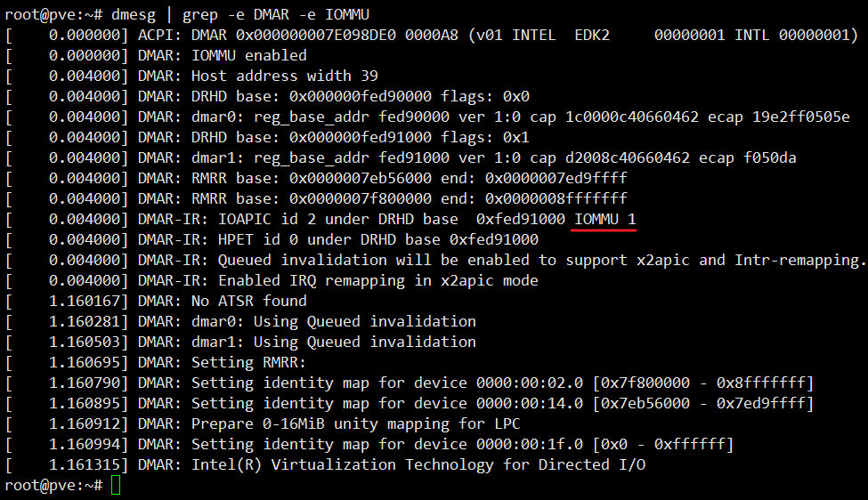Click the device address 0000:00:14.0
This screenshot has height=500, width=868.
tap(529, 403)
